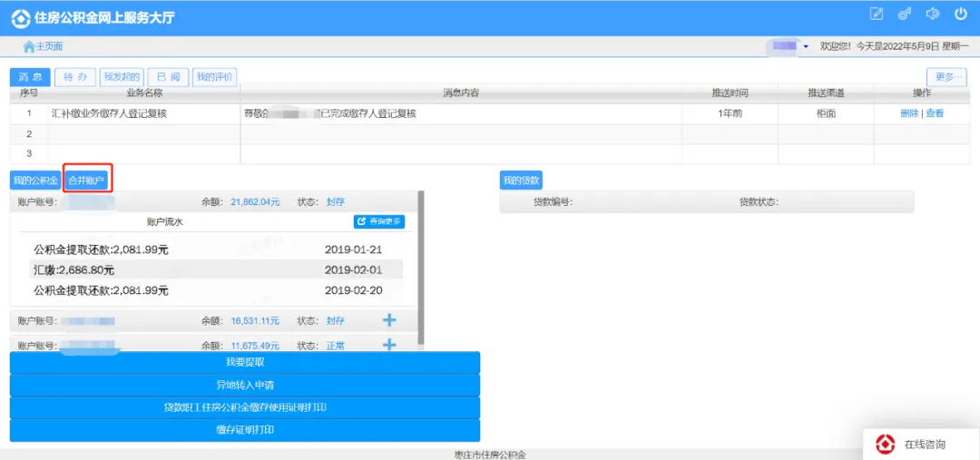Switch to the 待办 tab
980x460 pixels.
pyautogui.click(x=74, y=77)
